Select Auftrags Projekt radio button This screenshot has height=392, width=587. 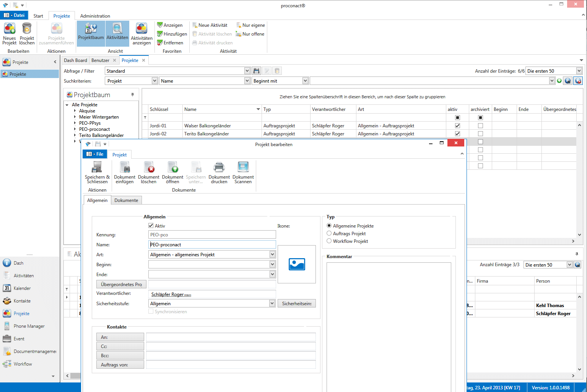tap(329, 233)
